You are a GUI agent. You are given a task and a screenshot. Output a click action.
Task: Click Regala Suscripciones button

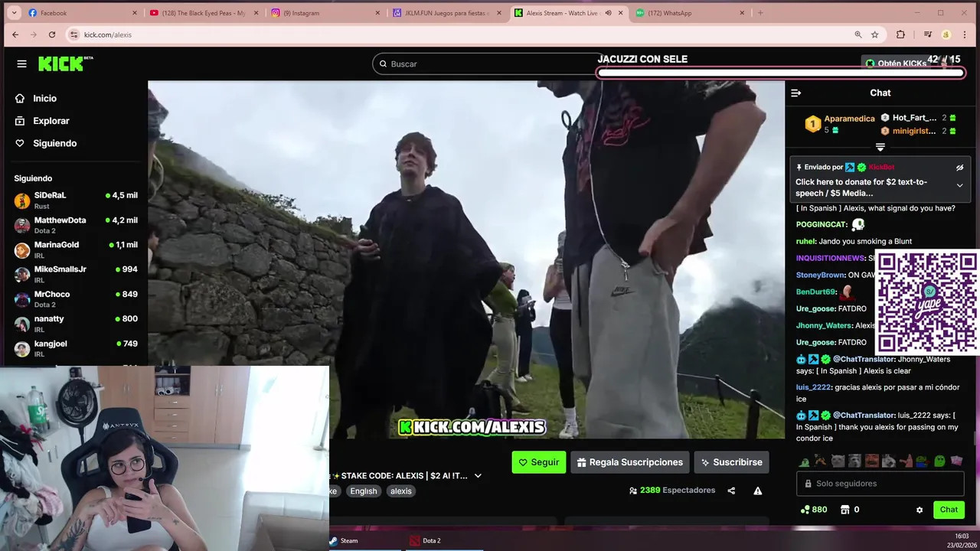pos(629,462)
